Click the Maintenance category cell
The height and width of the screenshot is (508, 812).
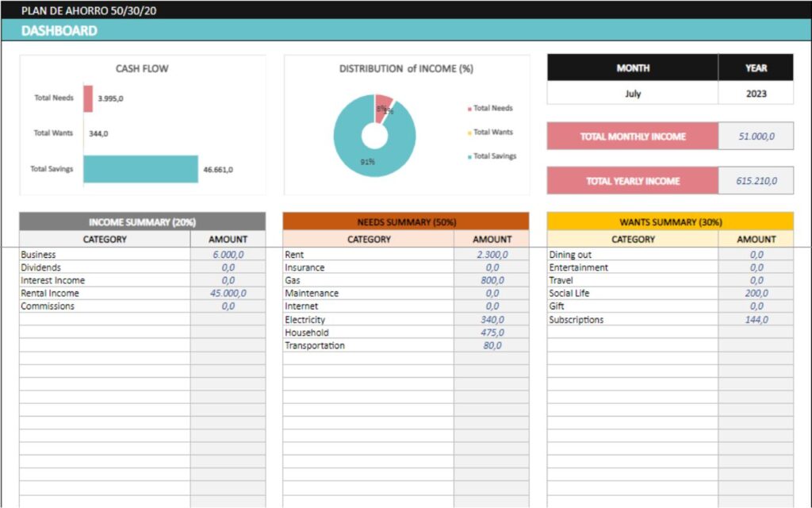(x=368, y=293)
